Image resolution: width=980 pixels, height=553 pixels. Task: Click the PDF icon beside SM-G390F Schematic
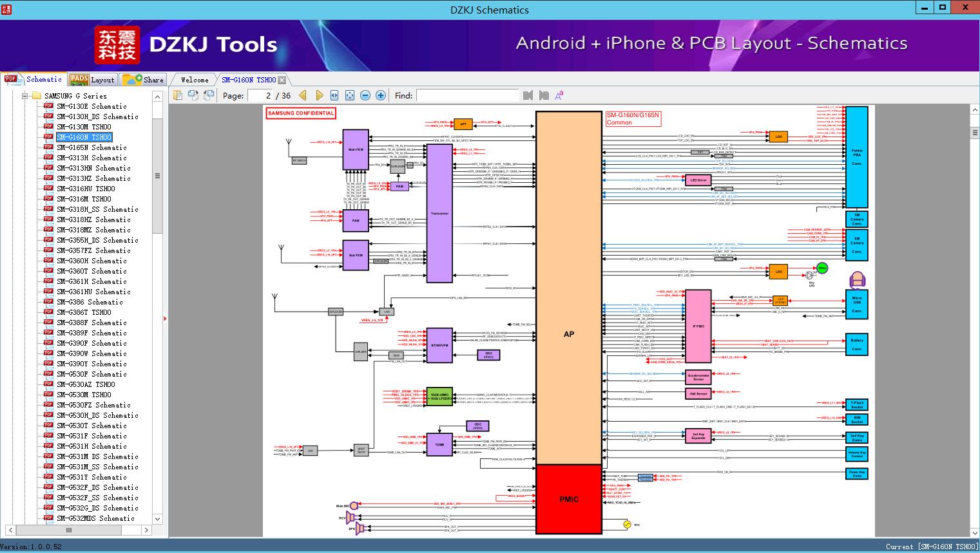click(x=48, y=343)
